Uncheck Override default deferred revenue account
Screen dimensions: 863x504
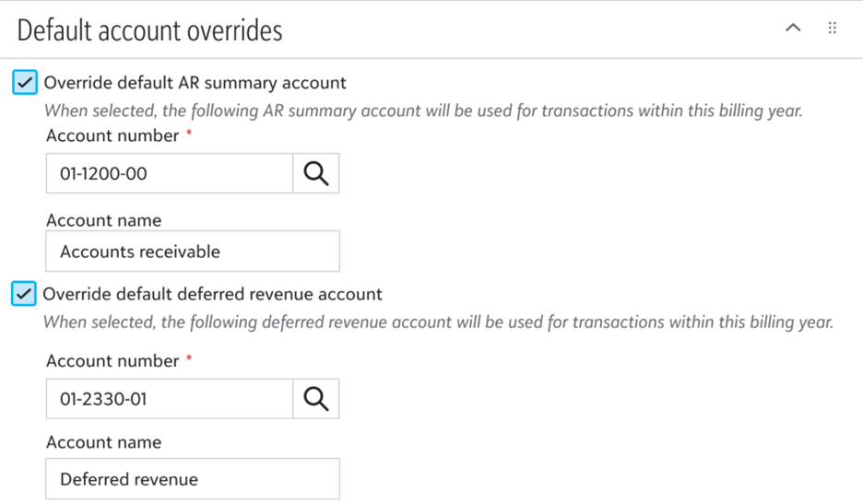click(26, 295)
